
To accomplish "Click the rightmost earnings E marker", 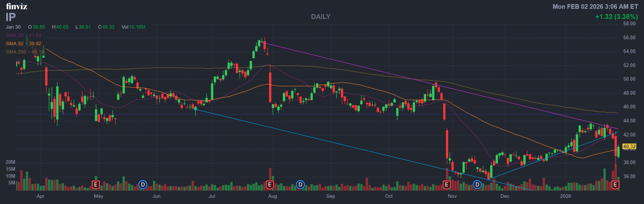I will coord(615,185).
